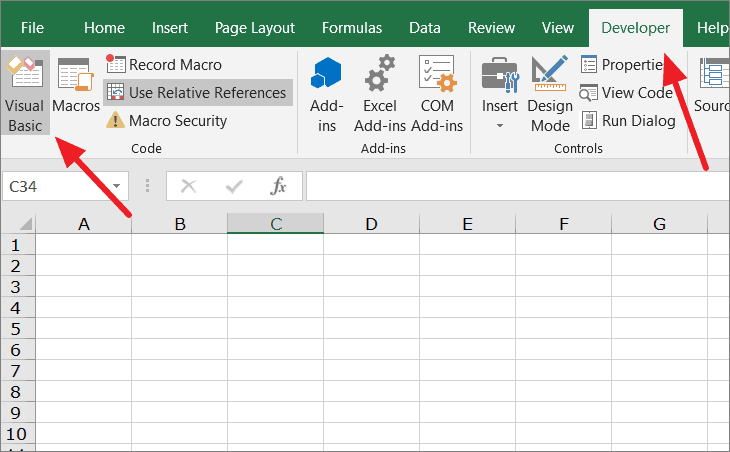Click the formula bar resize dots handle

(x=147, y=186)
